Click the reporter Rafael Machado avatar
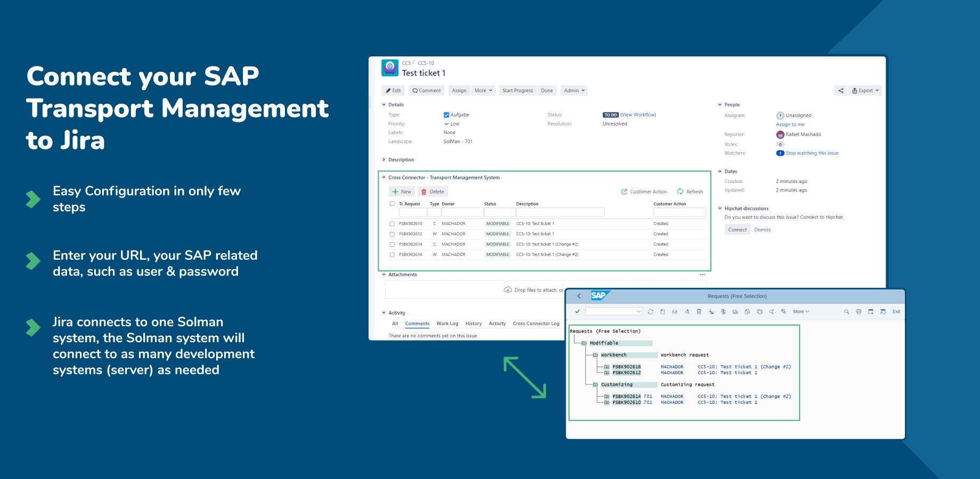The height and width of the screenshot is (479, 980). tap(780, 135)
